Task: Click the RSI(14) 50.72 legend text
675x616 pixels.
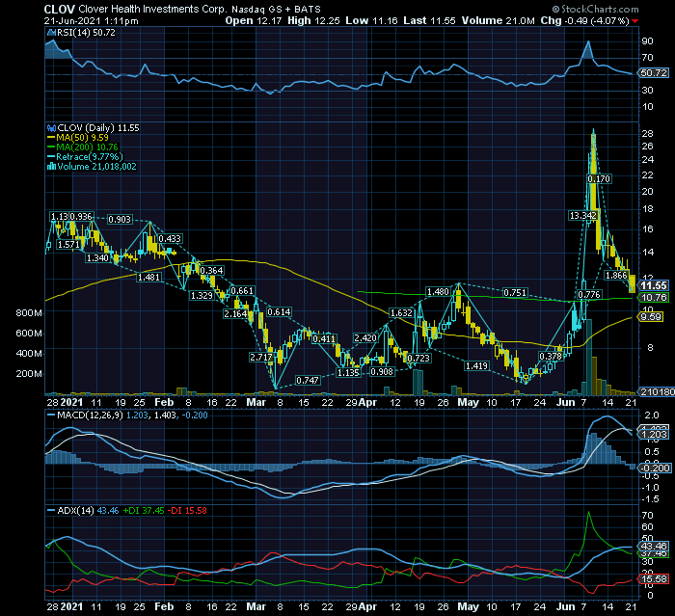Action: click(x=86, y=32)
